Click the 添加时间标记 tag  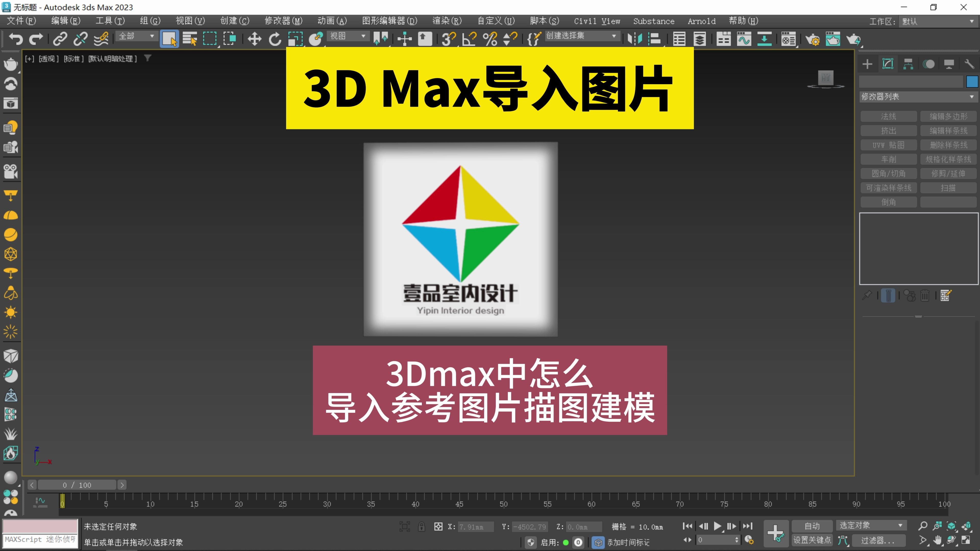628,543
